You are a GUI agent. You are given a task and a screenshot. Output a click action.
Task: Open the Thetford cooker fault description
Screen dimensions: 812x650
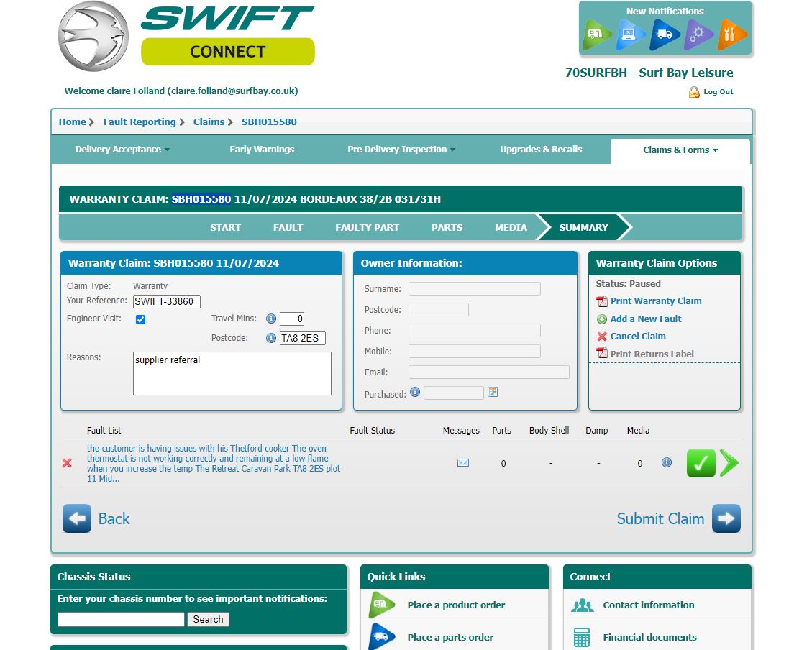point(214,463)
